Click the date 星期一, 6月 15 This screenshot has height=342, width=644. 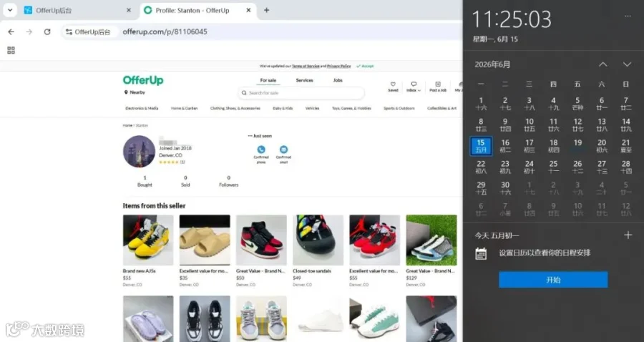click(x=495, y=39)
